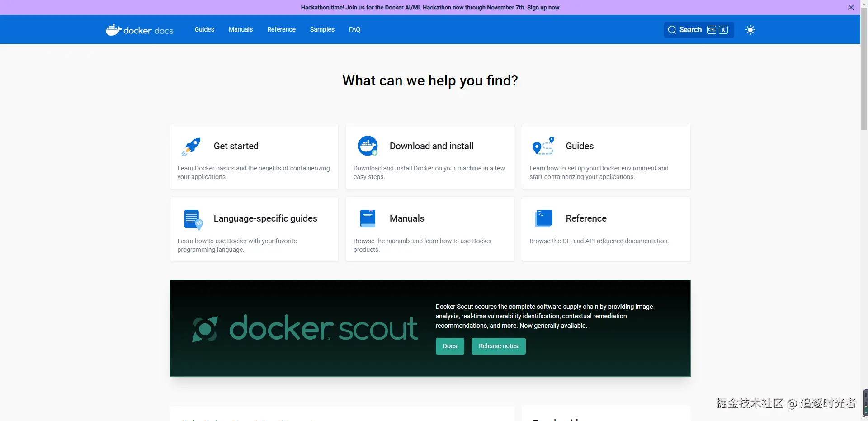The image size is (868, 421).
Task: Follow the Sign up now link
Action: 543,8
